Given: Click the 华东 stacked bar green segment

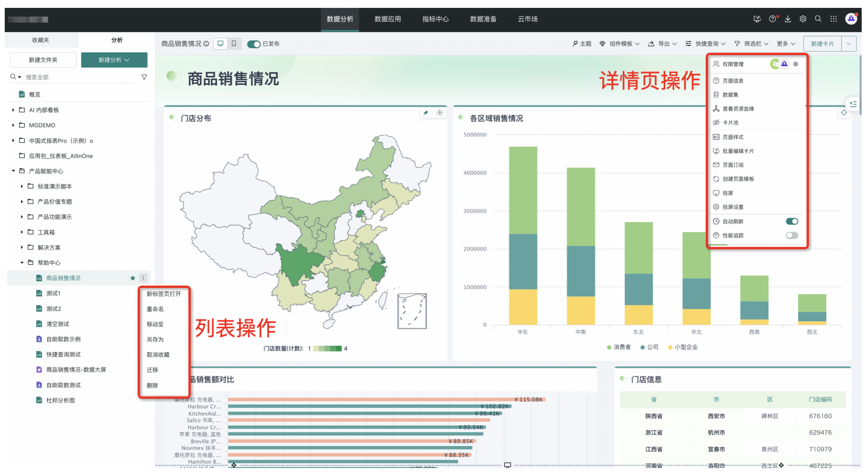Looking at the screenshot, I should click(523, 190).
